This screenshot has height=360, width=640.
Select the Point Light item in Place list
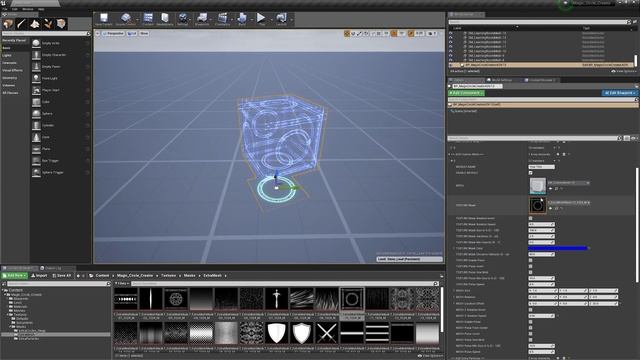point(60,78)
